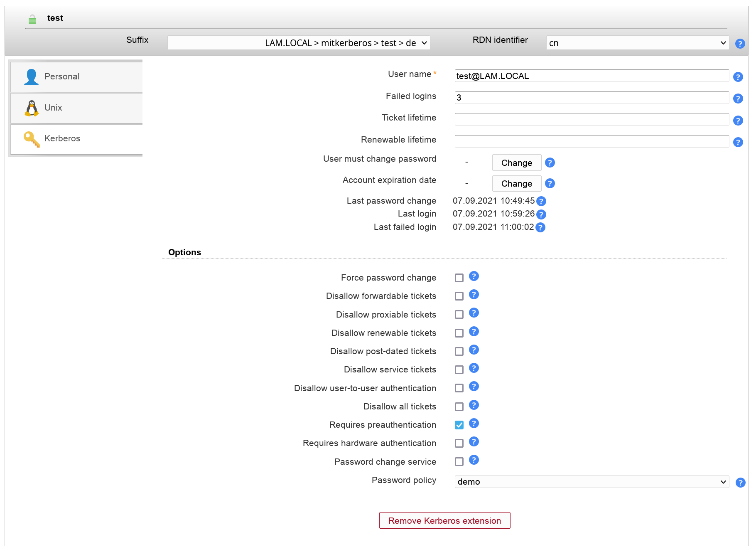
Task: Click help icon for Password policy
Action: 740,483
